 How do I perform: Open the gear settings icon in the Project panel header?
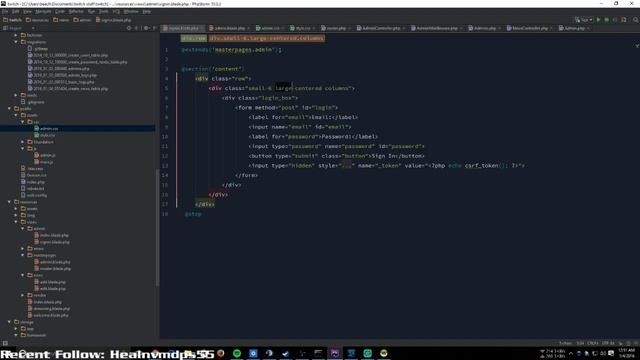146,28
